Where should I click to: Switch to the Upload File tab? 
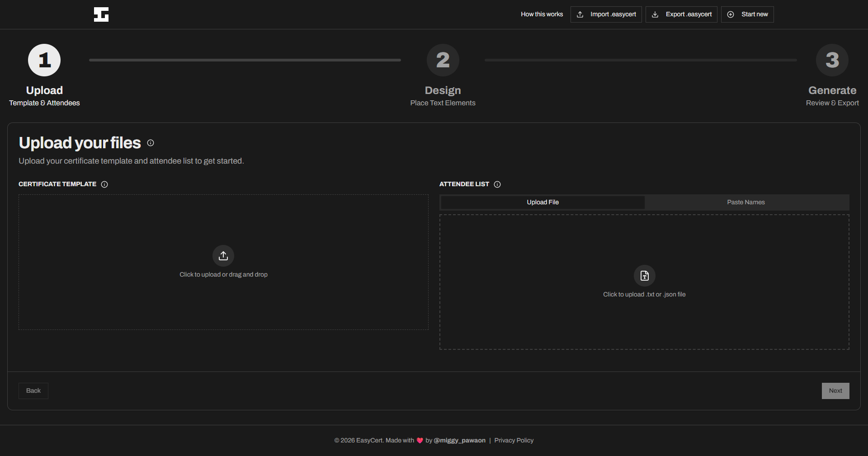click(x=542, y=202)
